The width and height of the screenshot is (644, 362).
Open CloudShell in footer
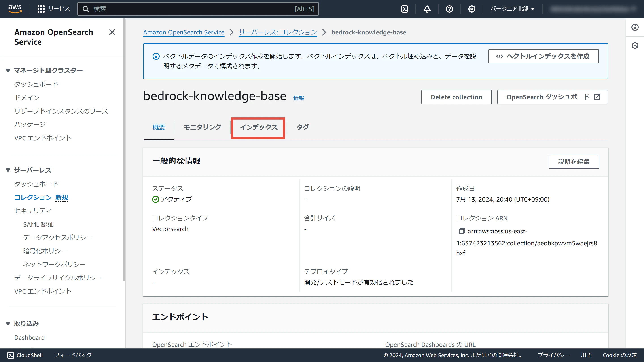tap(25, 355)
